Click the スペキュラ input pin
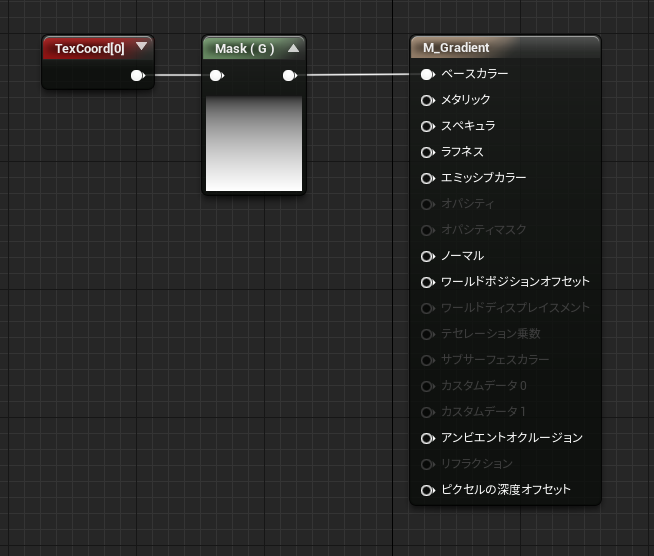The image size is (654, 556). (428, 126)
